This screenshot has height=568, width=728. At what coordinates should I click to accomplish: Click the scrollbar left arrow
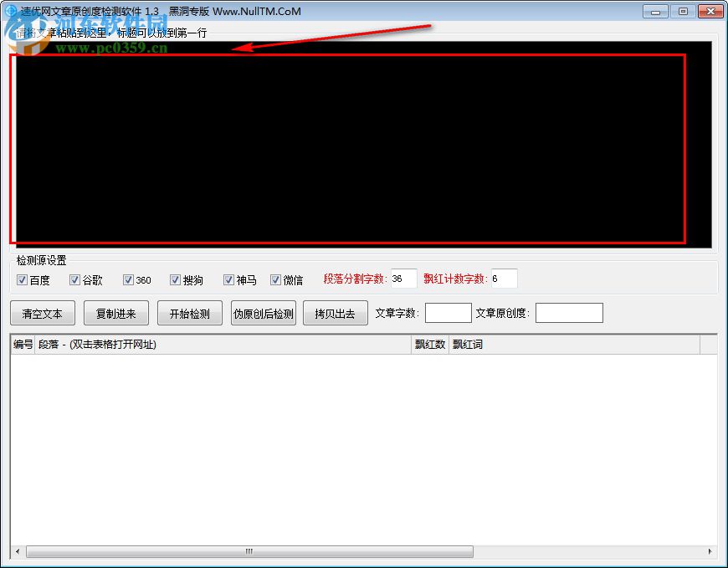(x=18, y=551)
